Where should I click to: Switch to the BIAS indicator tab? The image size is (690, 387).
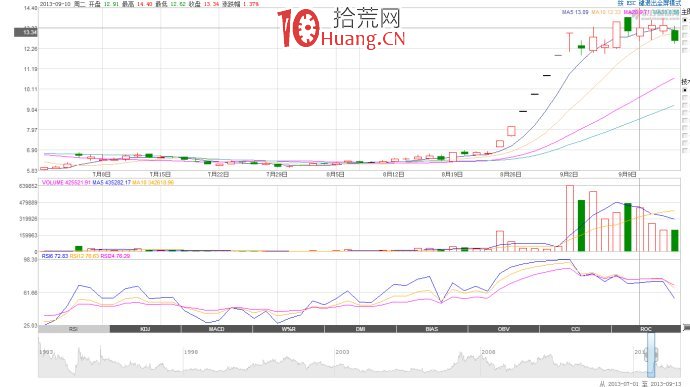(432, 329)
